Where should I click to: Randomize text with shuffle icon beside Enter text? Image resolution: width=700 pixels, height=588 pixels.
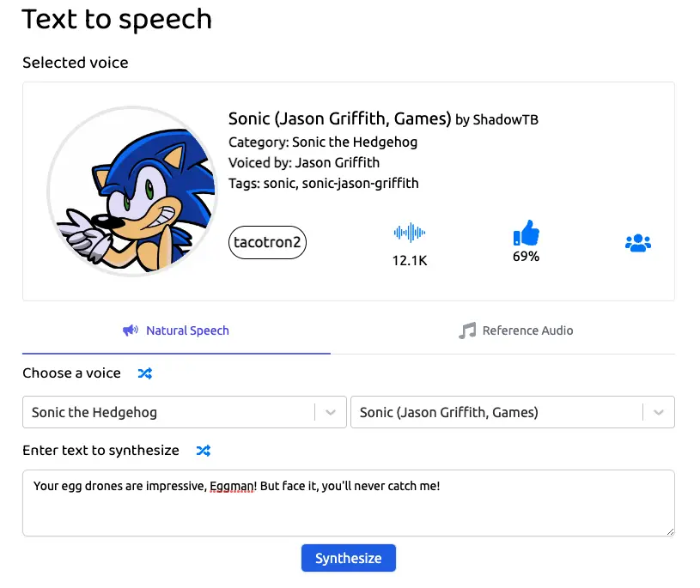[203, 451]
